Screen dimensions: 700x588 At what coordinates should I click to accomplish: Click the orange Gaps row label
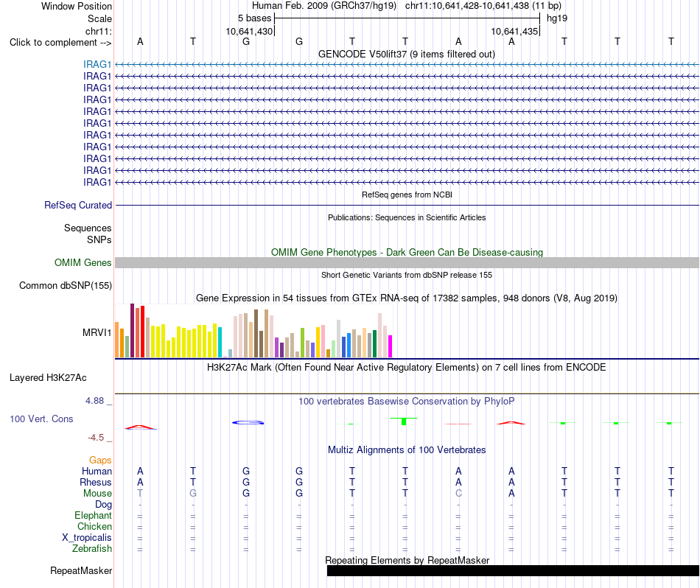pyautogui.click(x=100, y=460)
